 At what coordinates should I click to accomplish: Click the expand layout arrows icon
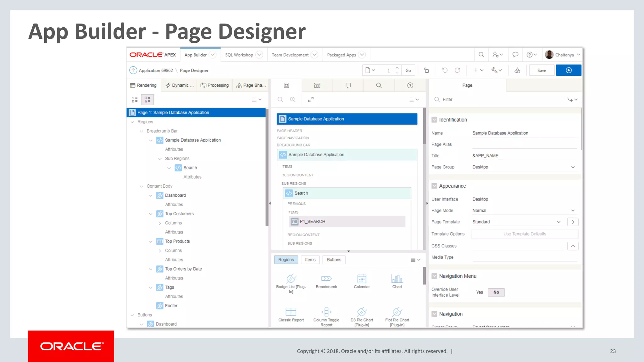(311, 100)
